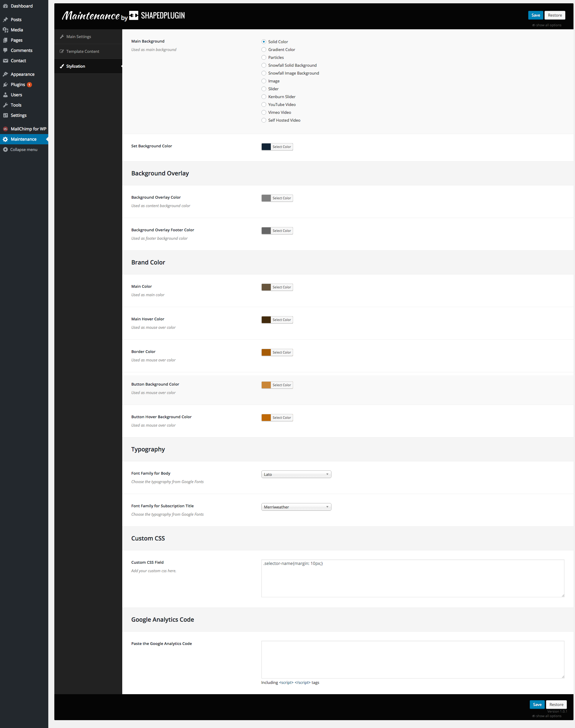Click the Comments bubble icon
The height and width of the screenshot is (728, 575).
(5, 50)
